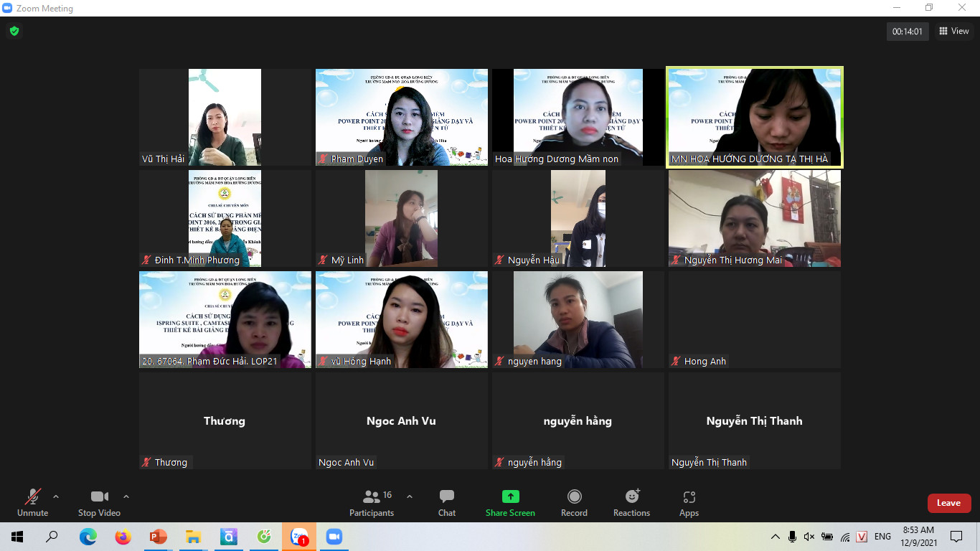Expand audio options arrow beside Unmute
The height and width of the screenshot is (551, 980).
coord(56,496)
